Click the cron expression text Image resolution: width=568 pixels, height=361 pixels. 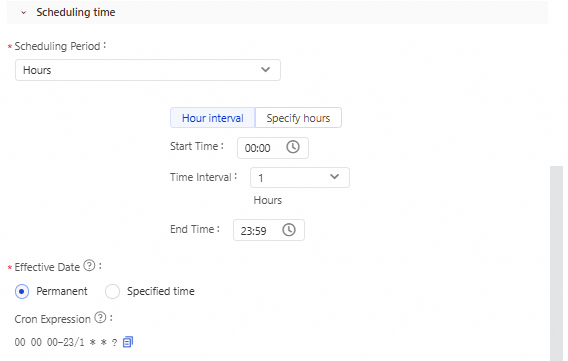pos(66,342)
